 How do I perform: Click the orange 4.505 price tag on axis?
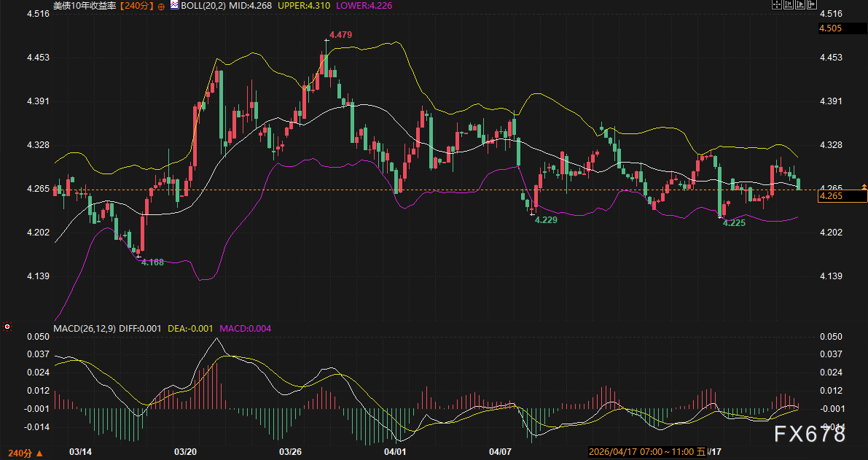[x=831, y=28]
